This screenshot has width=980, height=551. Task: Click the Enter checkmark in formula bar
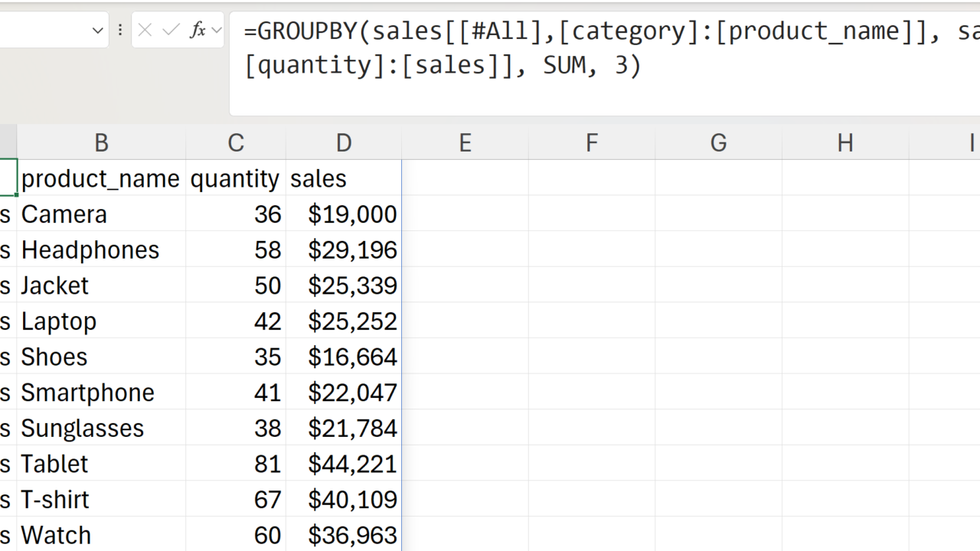(x=171, y=31)
